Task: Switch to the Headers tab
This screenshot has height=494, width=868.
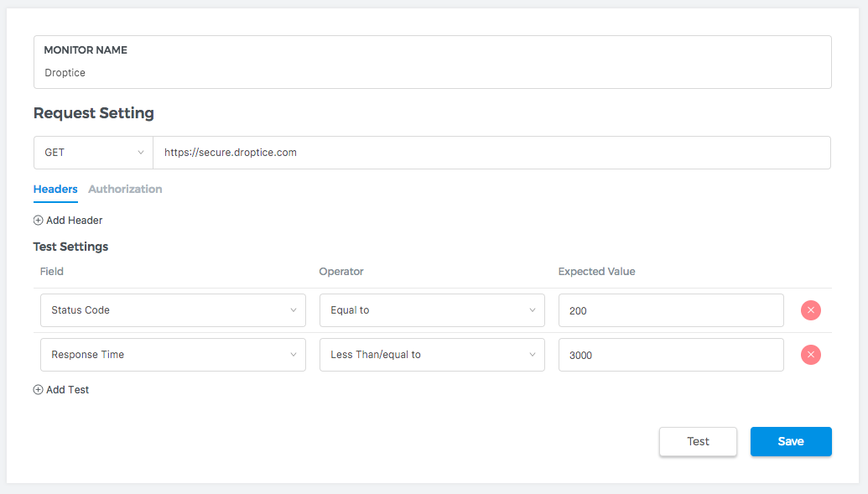Action: 55,190
